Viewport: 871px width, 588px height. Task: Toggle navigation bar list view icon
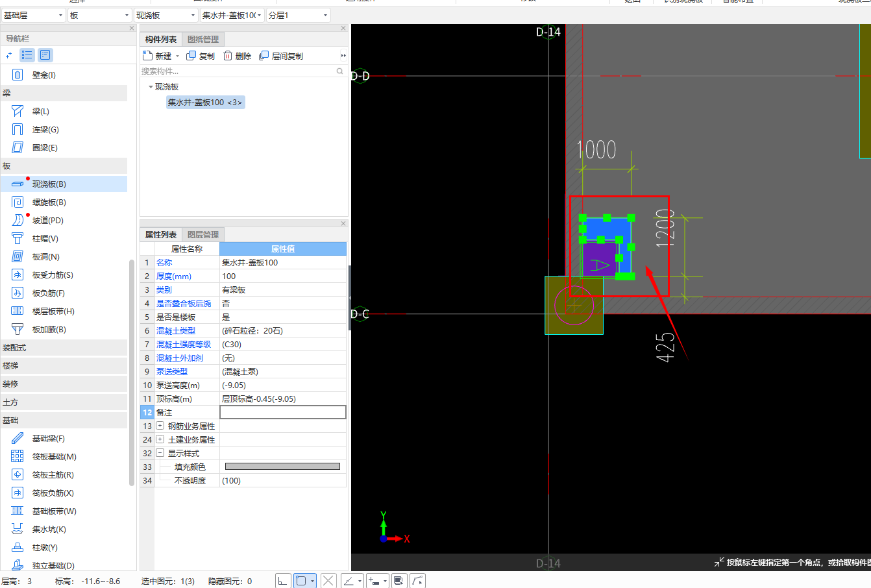(x=27, y=55)
